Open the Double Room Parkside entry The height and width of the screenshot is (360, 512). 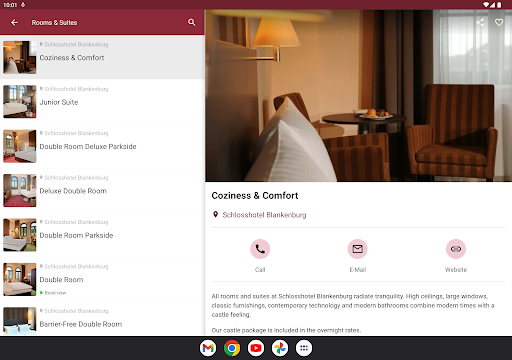102,235
